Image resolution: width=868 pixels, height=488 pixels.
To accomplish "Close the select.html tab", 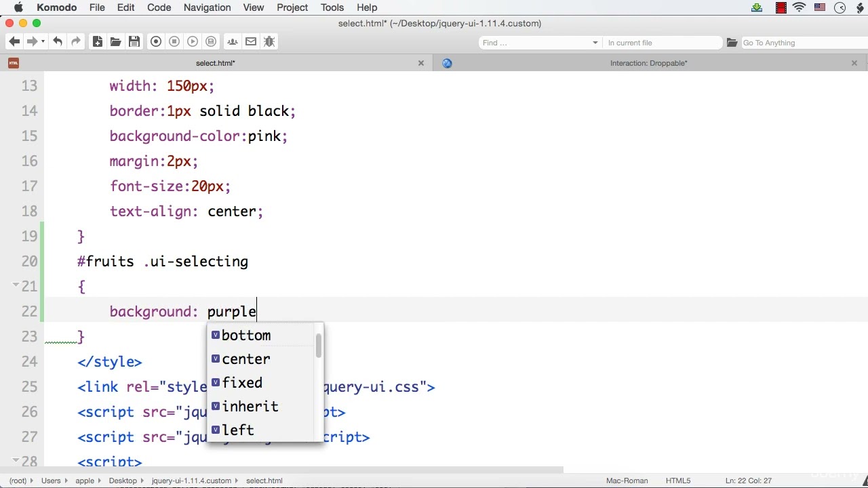I will tap(420, 63).
